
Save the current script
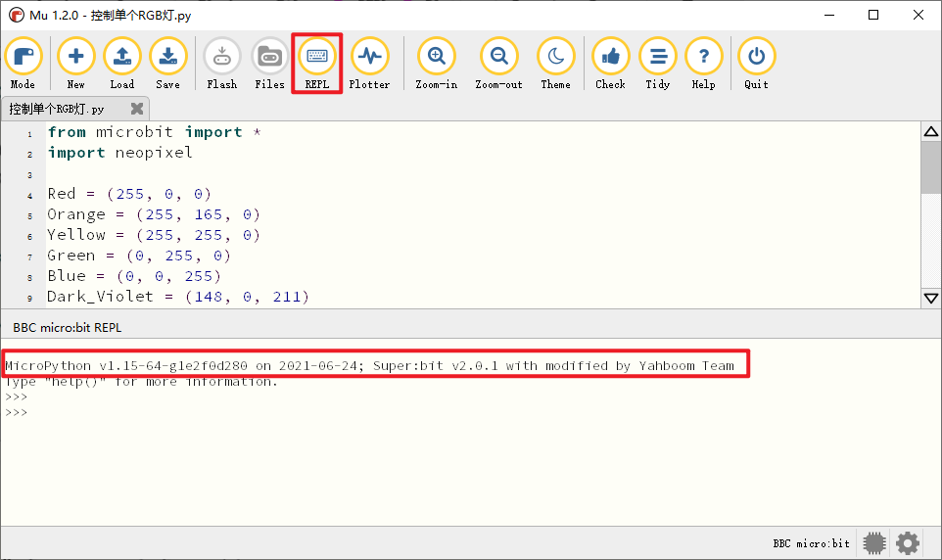pos(168,63)
